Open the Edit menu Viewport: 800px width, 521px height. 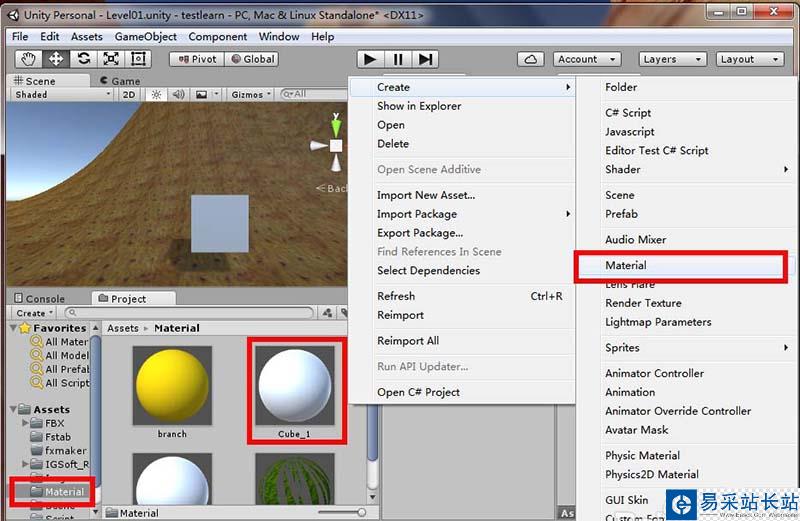[x=49, y=37]
